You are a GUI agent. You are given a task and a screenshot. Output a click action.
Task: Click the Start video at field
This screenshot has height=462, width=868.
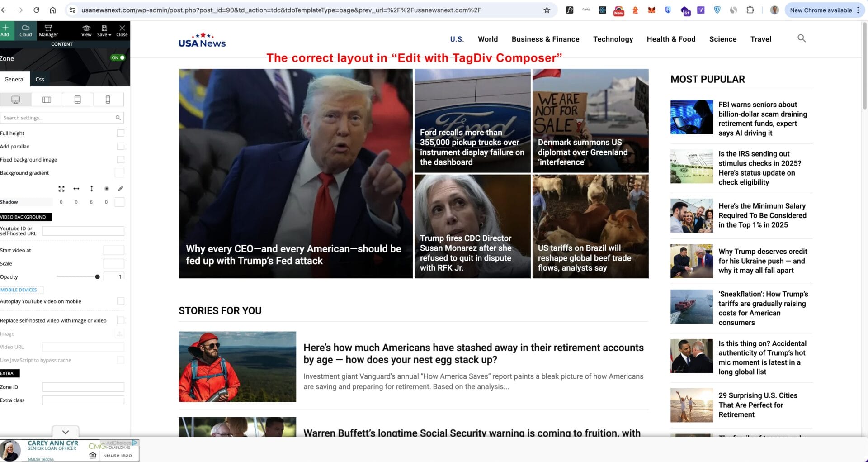click(113, 250)
